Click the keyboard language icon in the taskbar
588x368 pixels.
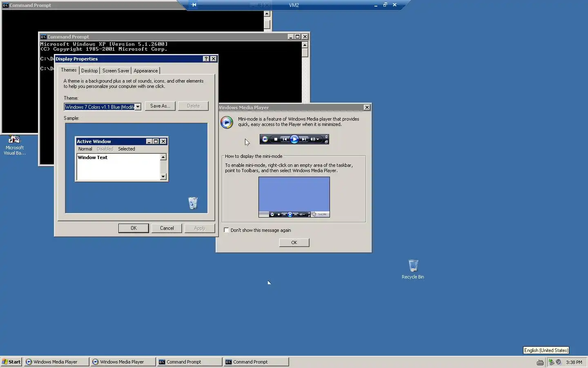pos(540,362)
